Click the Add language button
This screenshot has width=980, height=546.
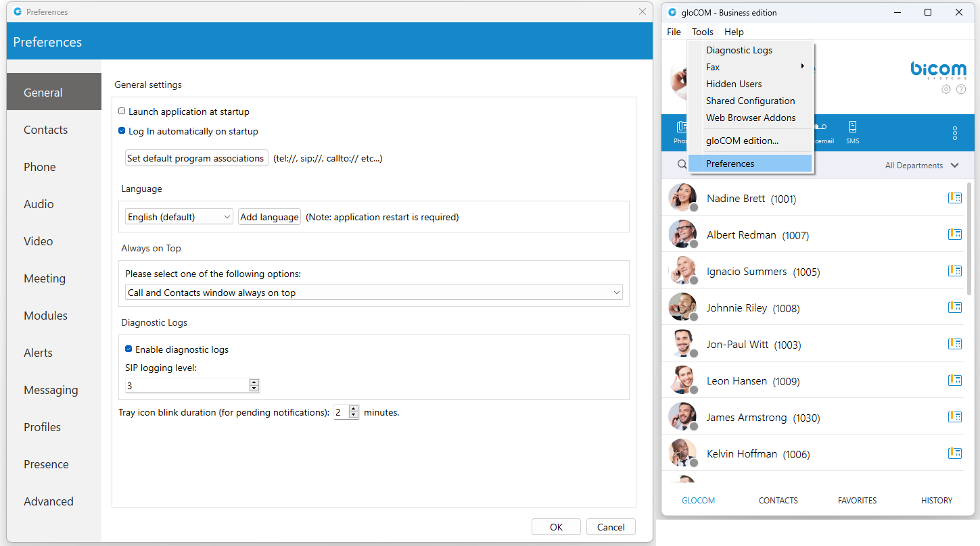point(269,217)
